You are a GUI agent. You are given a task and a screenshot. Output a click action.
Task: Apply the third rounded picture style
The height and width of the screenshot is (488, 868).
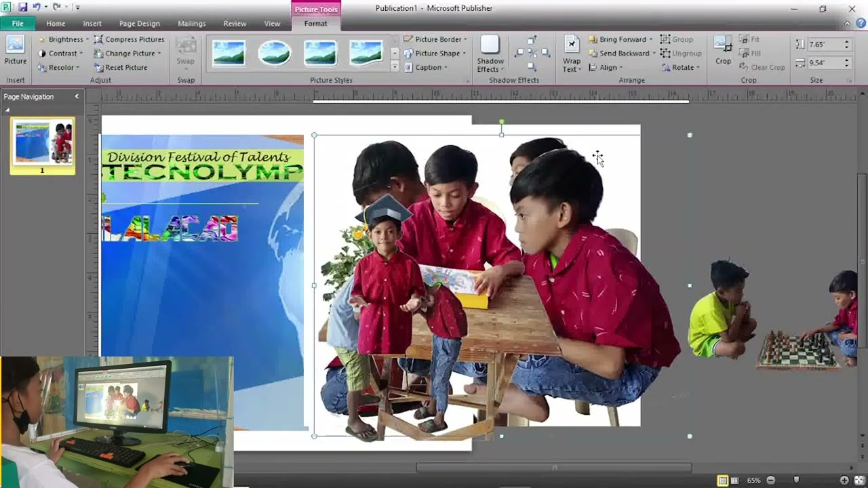pos(320,52)
